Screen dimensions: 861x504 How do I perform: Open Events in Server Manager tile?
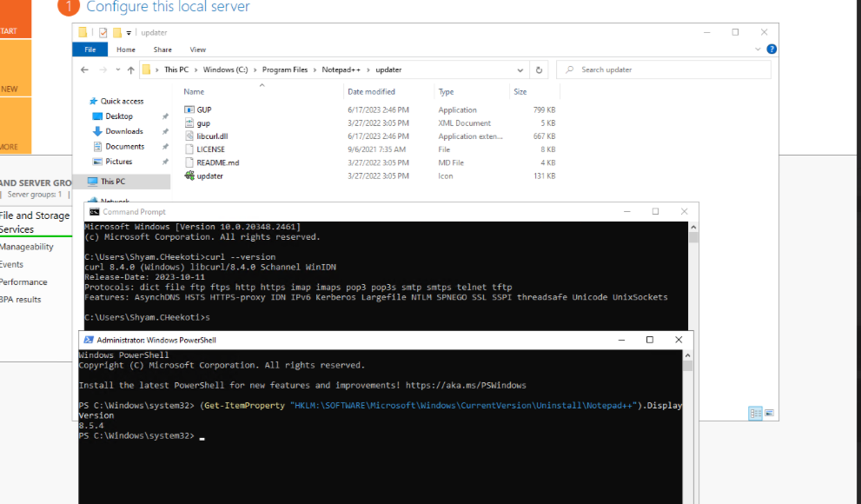(11, 264)
